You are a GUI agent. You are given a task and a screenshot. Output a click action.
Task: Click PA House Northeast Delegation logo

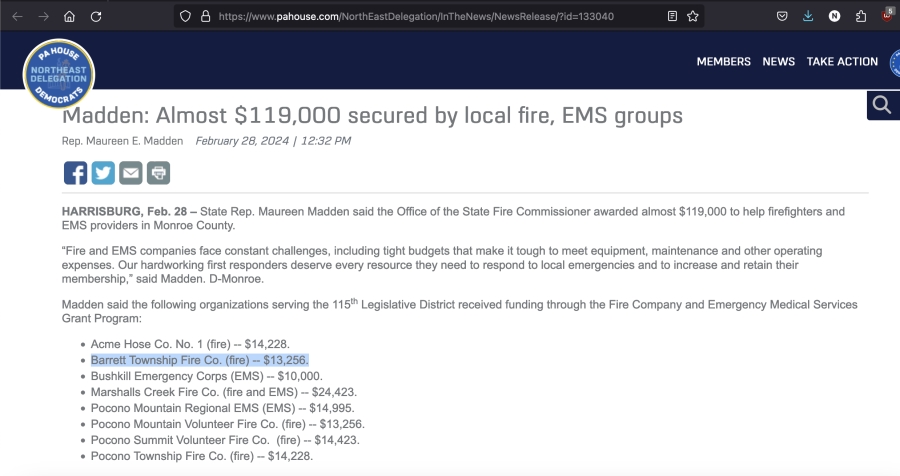[x=59, y=74]
